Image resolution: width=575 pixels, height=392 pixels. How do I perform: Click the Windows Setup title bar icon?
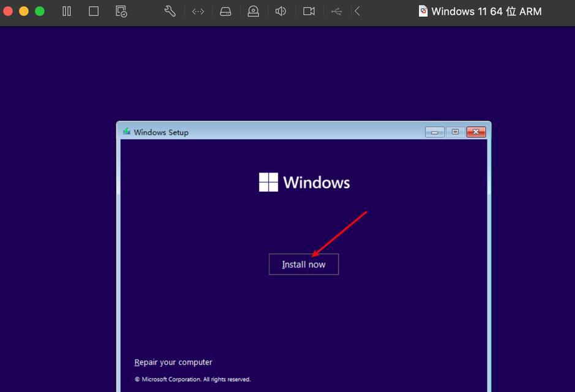coord(127,132)
